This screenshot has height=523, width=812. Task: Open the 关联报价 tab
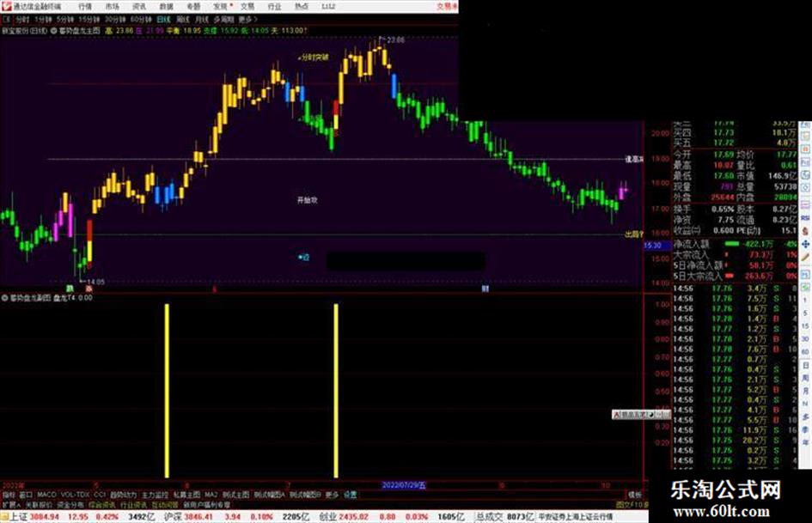tap(39, 505)
